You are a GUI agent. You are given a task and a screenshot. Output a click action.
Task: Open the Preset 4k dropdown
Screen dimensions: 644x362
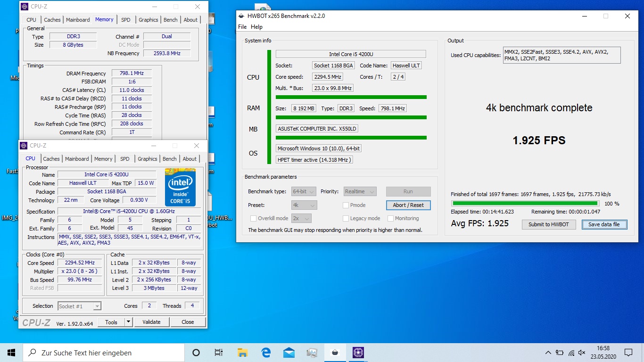click(304, 205)
